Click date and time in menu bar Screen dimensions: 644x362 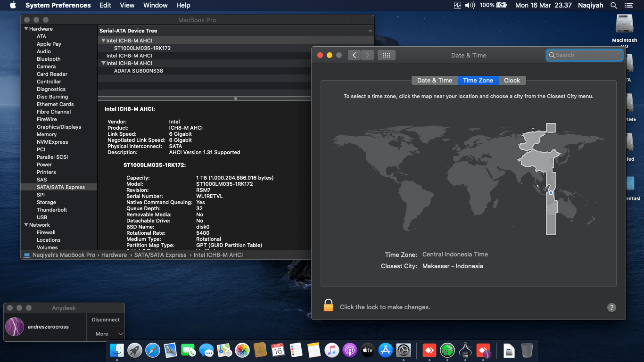[x=544, y=5]
